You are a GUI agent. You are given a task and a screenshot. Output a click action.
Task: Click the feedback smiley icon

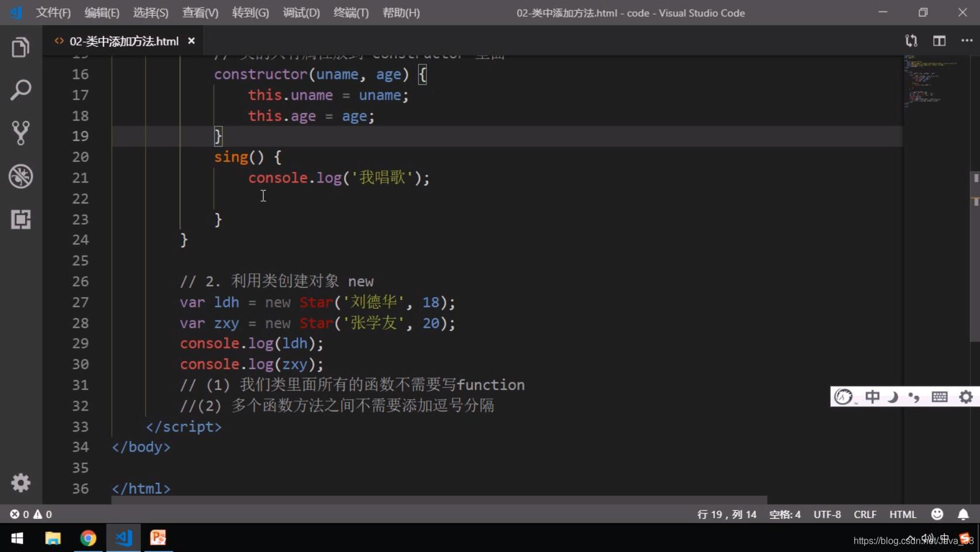937,514
